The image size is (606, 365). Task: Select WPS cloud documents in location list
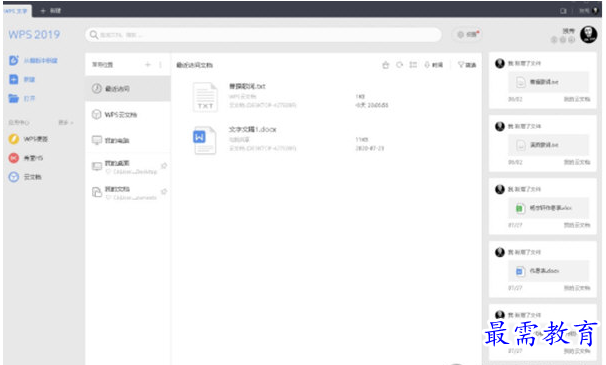128,114
